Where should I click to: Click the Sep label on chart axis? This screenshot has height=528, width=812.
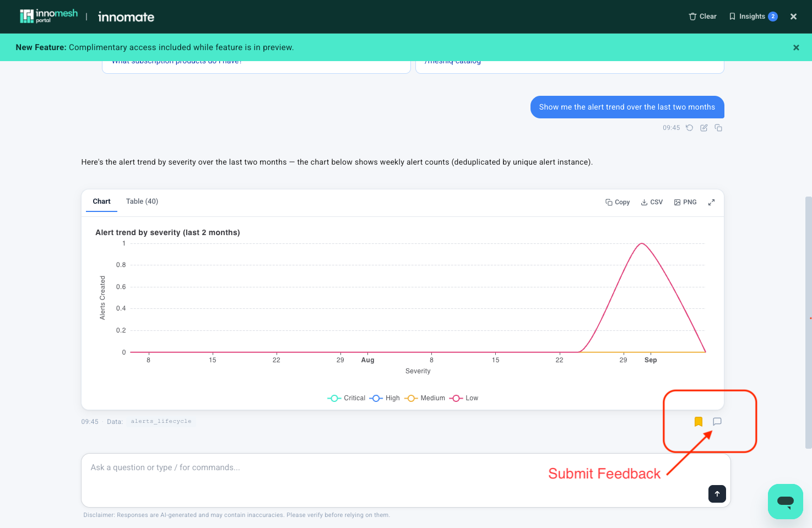[x=651, y=360]
